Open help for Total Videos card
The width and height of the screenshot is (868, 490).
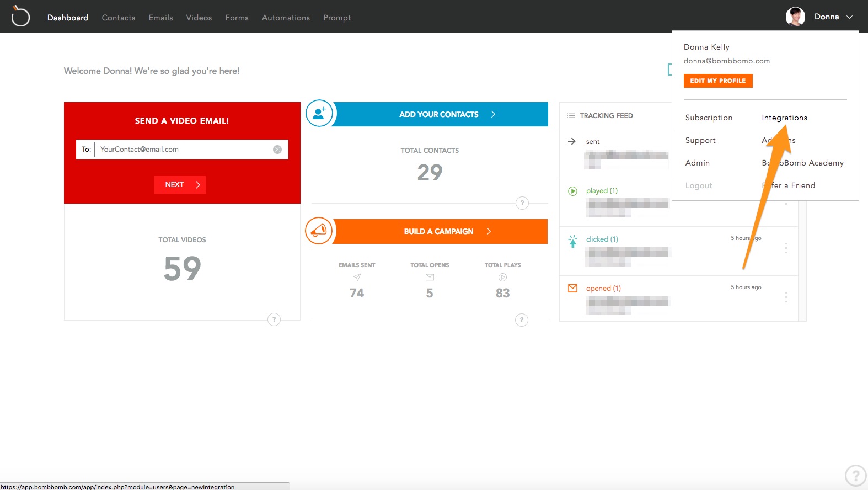point(274,319)
